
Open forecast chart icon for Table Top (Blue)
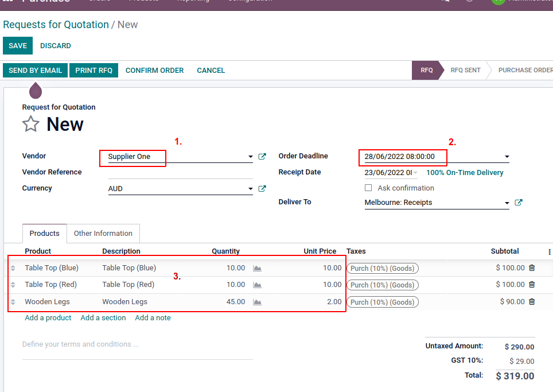258,268
